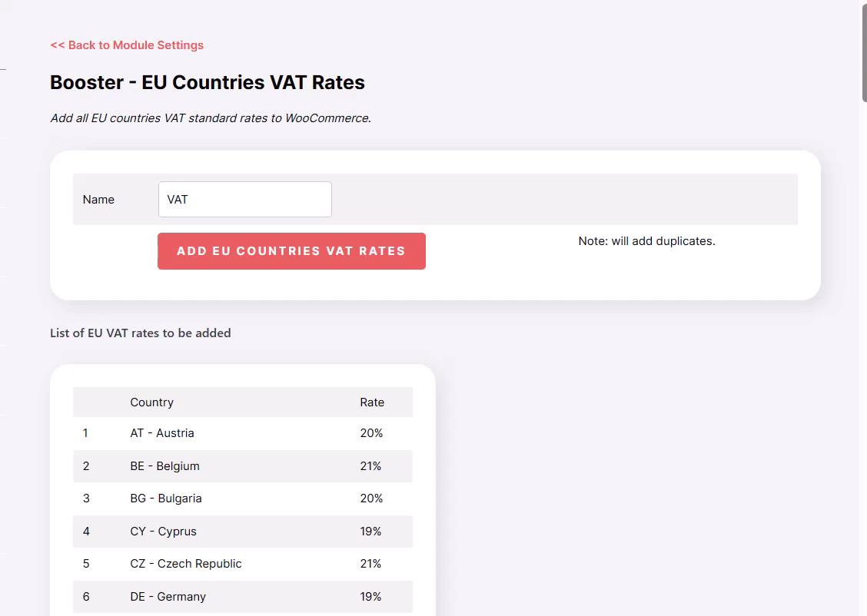The height and width of the screenshot is (616, 867).
Task: Click Austria's 20% rate cell
Action: point(371,433)
